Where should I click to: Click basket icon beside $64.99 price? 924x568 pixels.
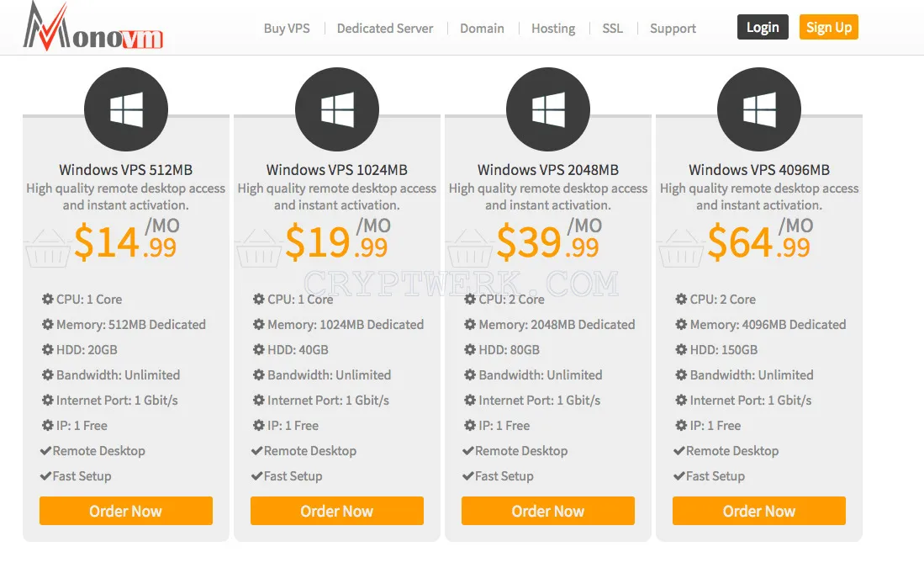(x=681, y=248)
